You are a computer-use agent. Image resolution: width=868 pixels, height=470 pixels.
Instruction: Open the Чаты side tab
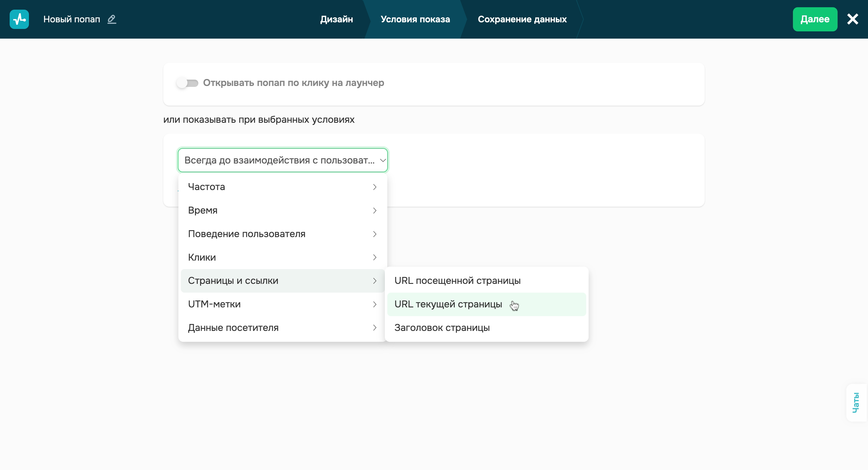856,402
